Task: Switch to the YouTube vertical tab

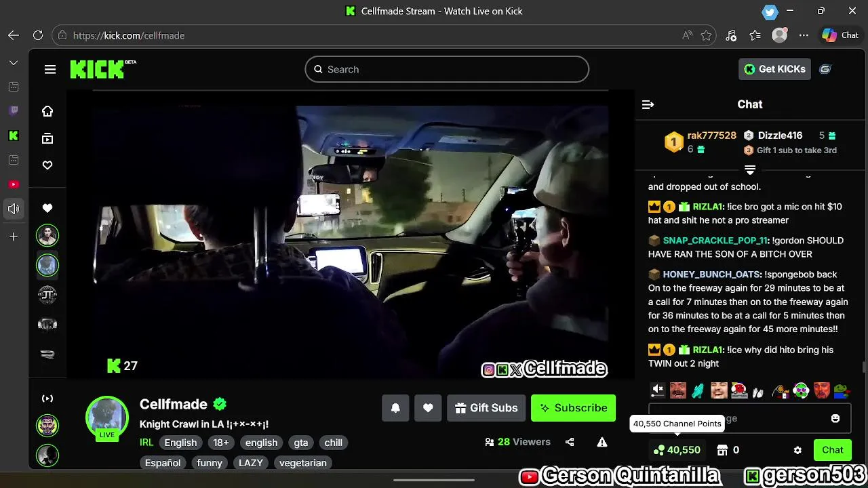Action: coord(14,184)
